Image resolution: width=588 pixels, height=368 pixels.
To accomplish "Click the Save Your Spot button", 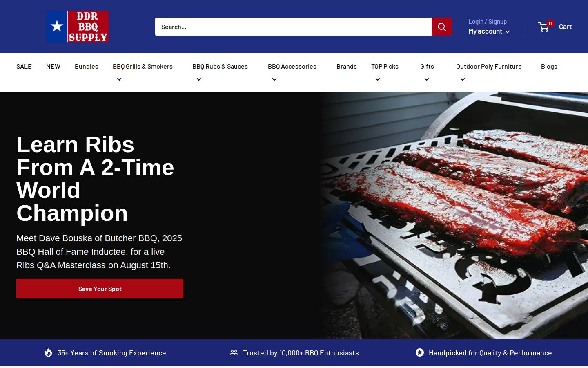I will tap(100, 289).
